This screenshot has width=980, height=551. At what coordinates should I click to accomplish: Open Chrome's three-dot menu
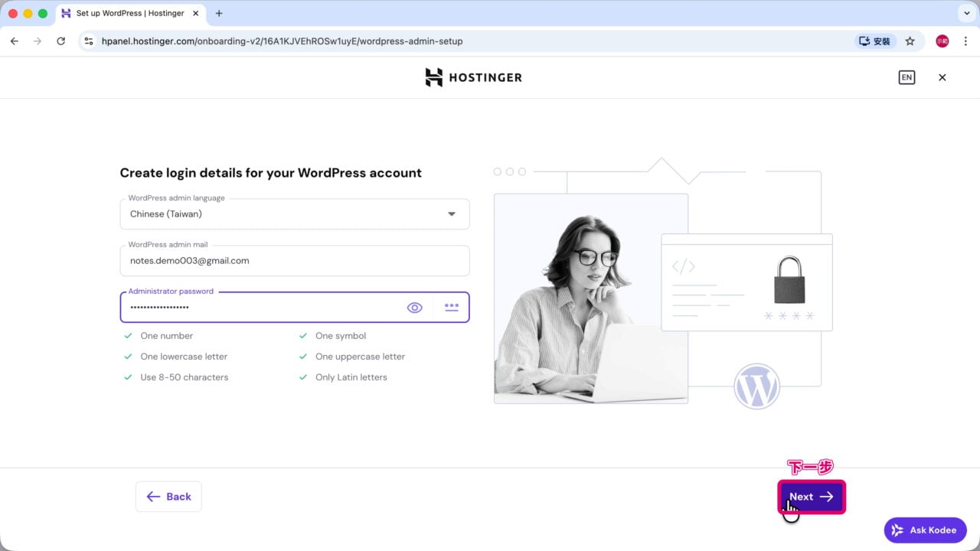point(965,41)
